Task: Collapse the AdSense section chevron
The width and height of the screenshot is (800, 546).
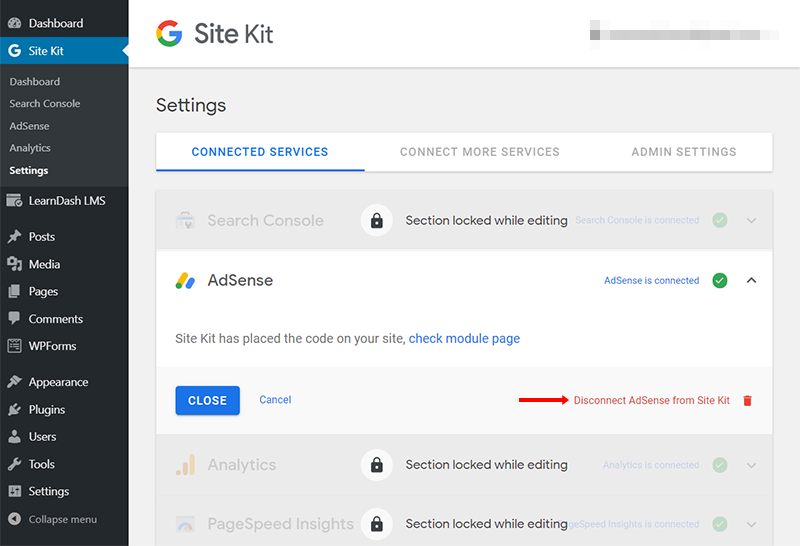Action: tap(752, 280)
